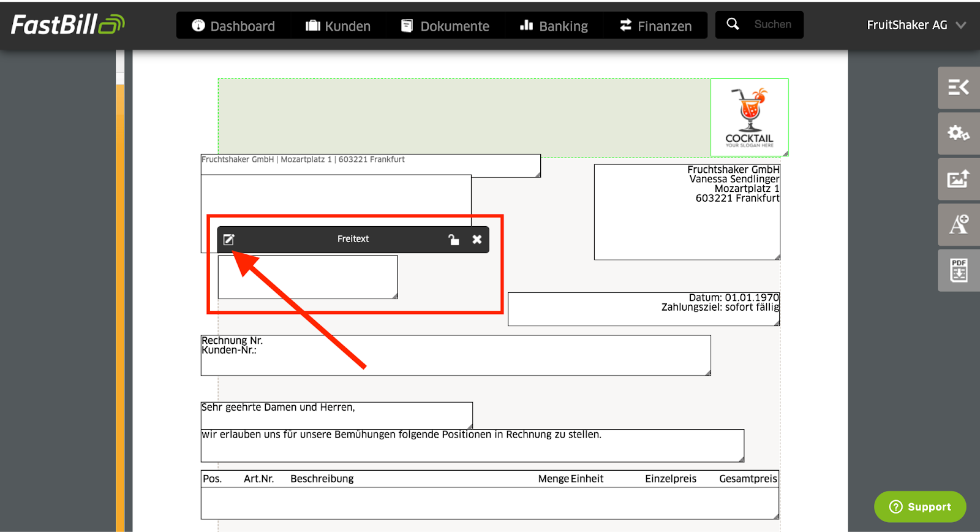Image resolution: width=980 pixels, height=532 pixels.
Task: Click the 'Menge' column header
Action: tap(554, 479)
